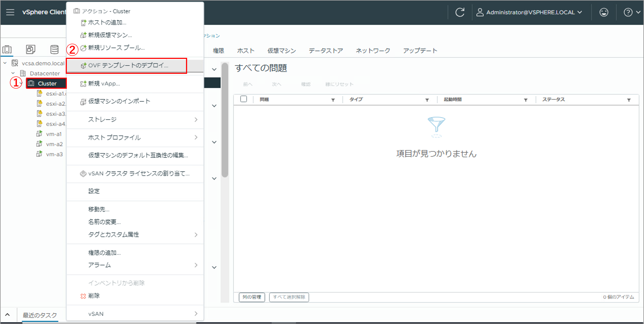Open the help question mark menu
The width and height of the screenshot is (644, 324).
tap(628, 12)
